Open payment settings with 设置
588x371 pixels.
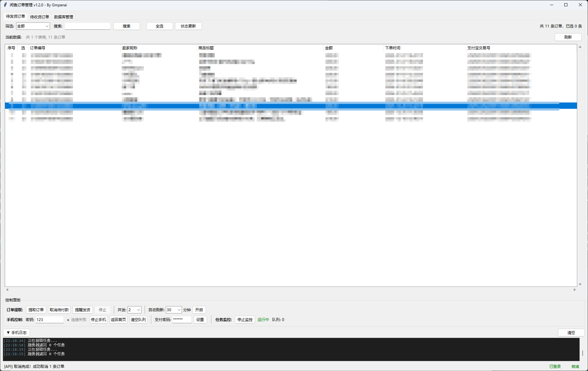(x=200, y=319)
